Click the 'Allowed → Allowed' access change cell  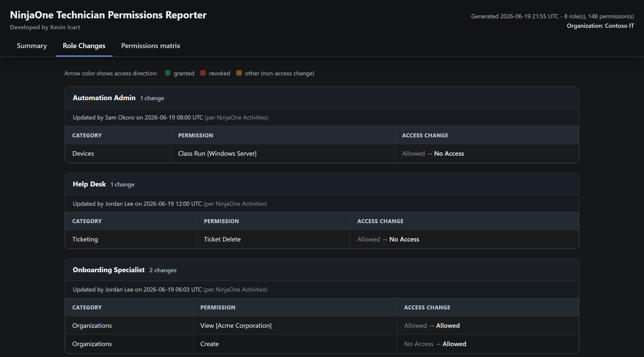488,326
